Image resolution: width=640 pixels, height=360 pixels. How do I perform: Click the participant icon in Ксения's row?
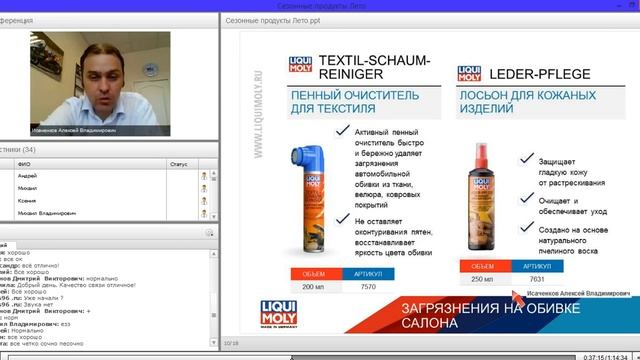coord(204,201)
